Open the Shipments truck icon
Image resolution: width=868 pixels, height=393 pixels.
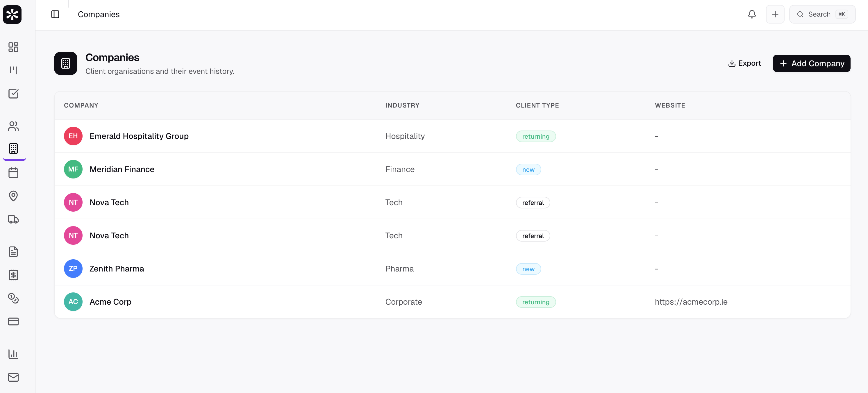[x=13, y=219]
